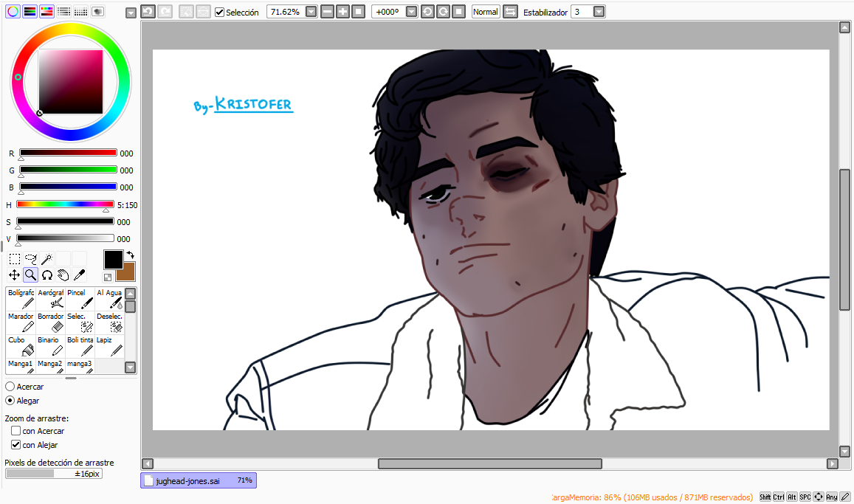Toggle the color mixer panel icon
This screenshot has height=504, width=854.
[63, 11]
